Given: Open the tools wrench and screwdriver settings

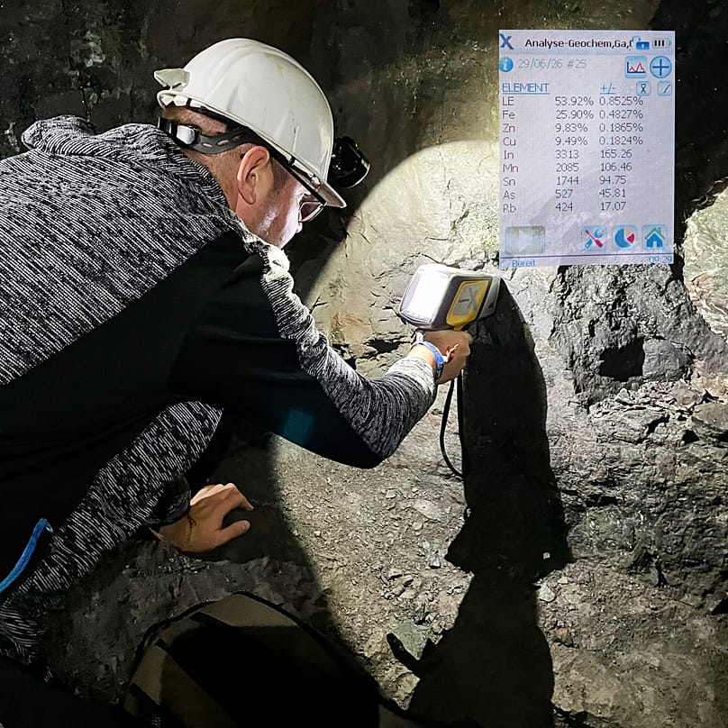Looking at the screenshot, I should (x=595, y=238).
